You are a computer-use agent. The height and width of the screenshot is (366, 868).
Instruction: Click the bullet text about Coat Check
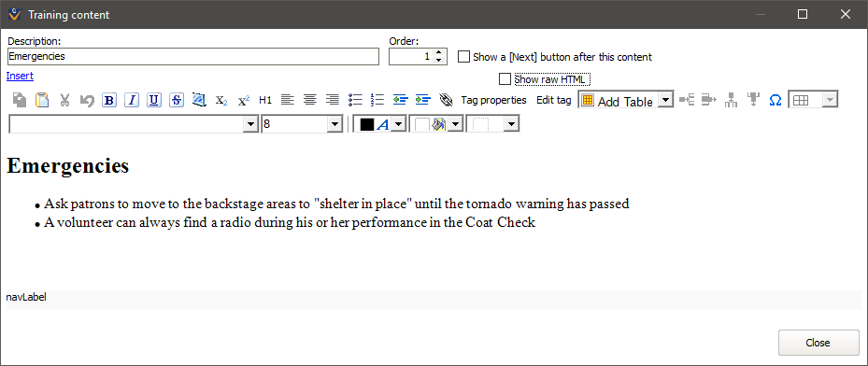pos(290,223)
